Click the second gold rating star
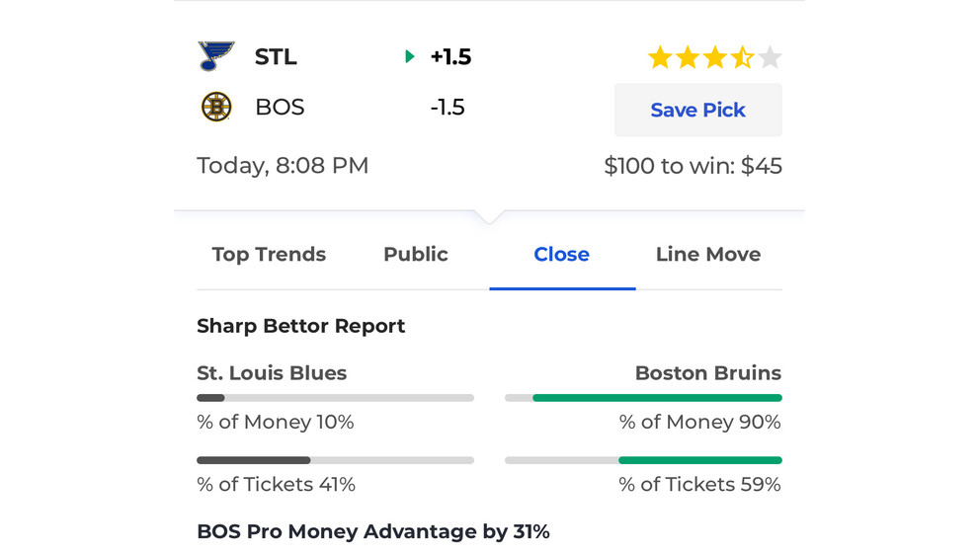 coord(688,57)
